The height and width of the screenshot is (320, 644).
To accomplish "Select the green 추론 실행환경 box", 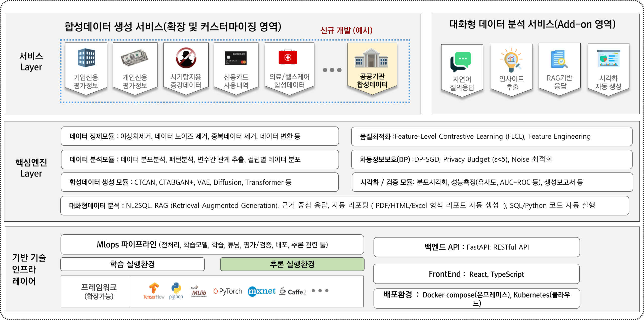I will point(292,264).
